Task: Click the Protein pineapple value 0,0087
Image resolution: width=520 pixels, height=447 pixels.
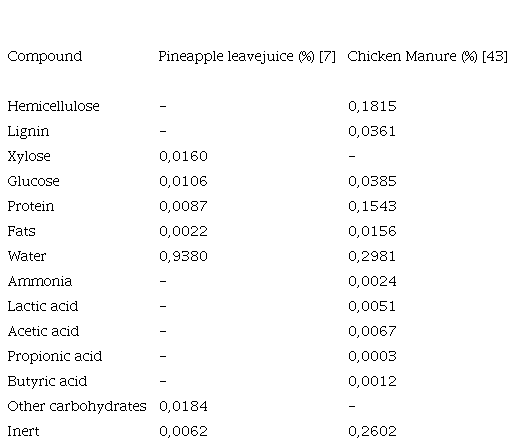Action: pyautogui.click(x=183, y=206)
